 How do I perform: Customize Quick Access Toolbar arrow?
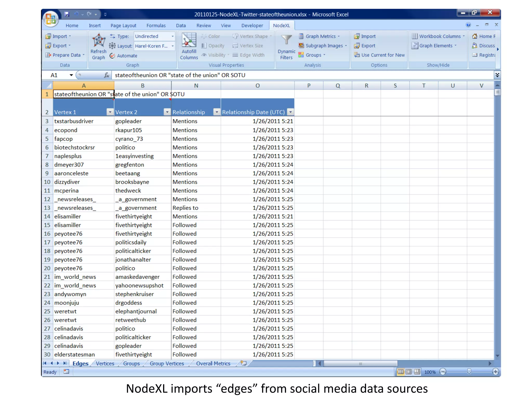(105, 14)
